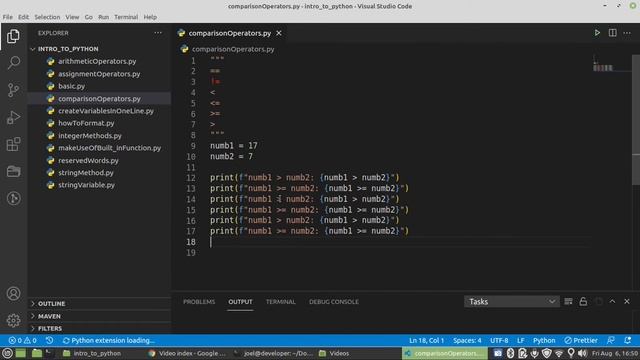Split the editor right
The width and height of the screenshot is (640, 360).
pyautogui.click(x=612, y=33)
